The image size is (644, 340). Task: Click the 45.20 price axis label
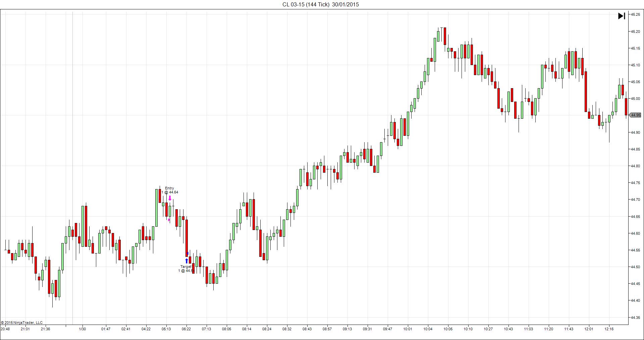635,32
